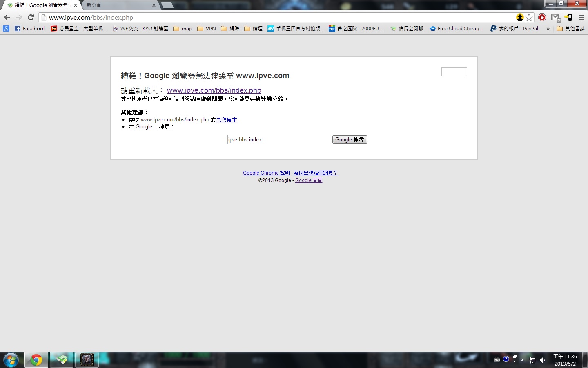
Task: Click the send-to-phone extension icon
Action: [568, 17]
